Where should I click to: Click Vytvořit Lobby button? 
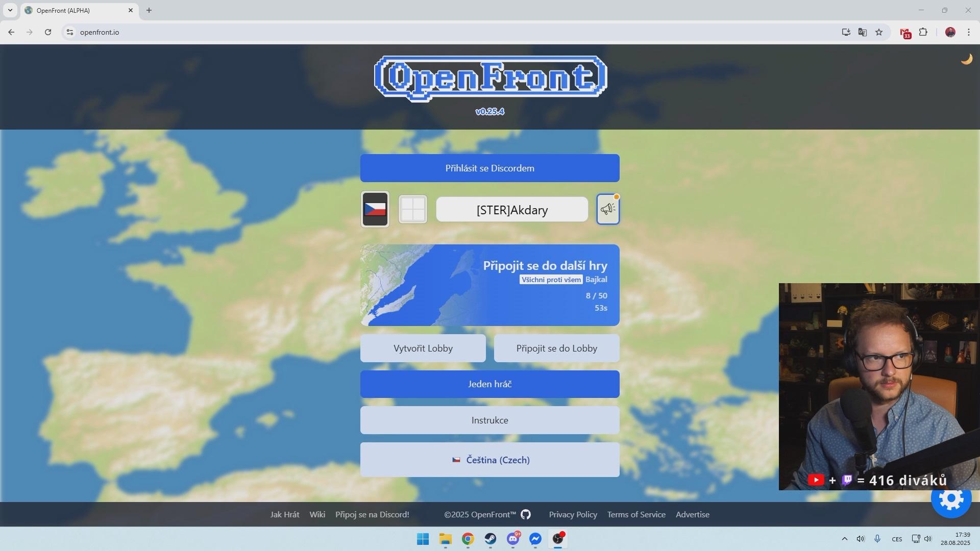pos(423,348)
